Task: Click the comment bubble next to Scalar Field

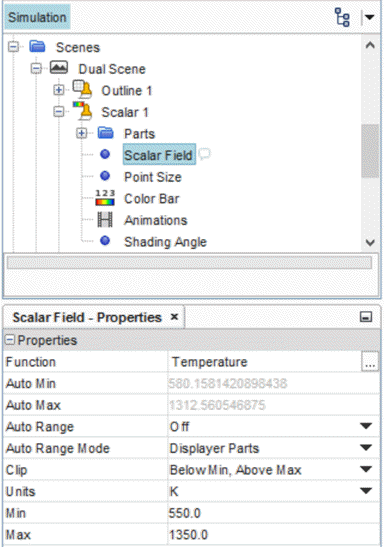Action: point(205,153)
